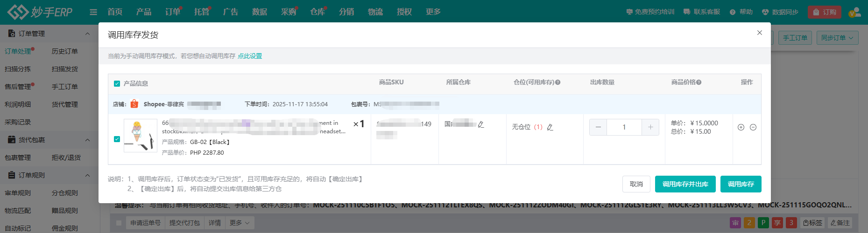Screen dimensions: 868x233
Task: Tick the order row checkbox beside 申请运单号
Action: (x=119, y=223)
